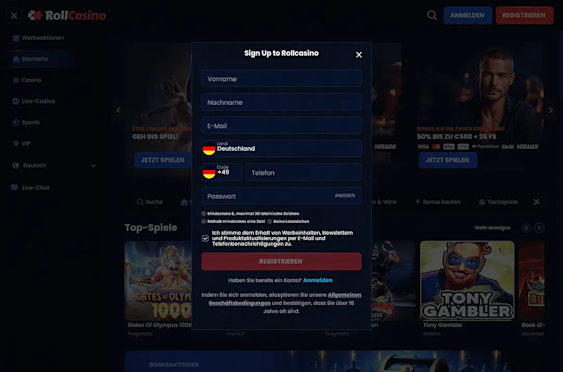Follow the Anmelden link in the dialog
Viewport: 563px width, 372px height.
tap(318, 280)
